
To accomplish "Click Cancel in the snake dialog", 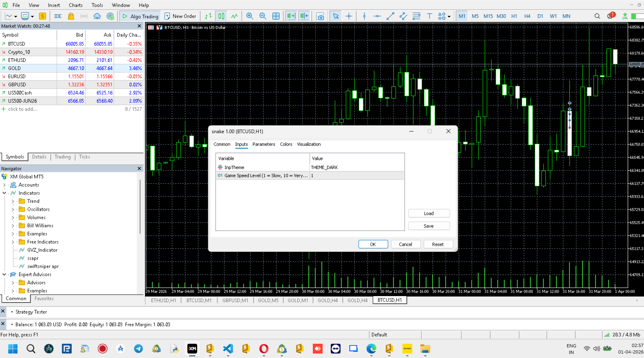I will (405, 244).
